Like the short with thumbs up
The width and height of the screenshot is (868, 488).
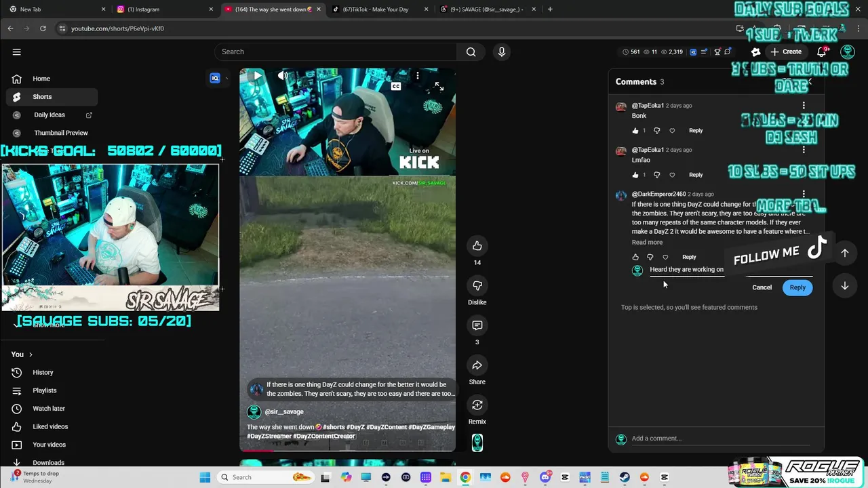[x=477, y=245]
